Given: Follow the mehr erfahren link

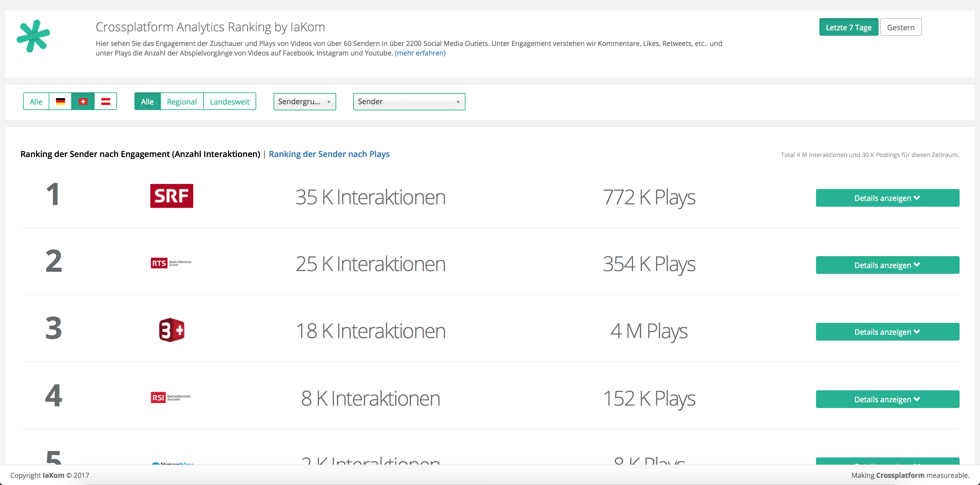Looking at the screenshot, I should [420, 53].
